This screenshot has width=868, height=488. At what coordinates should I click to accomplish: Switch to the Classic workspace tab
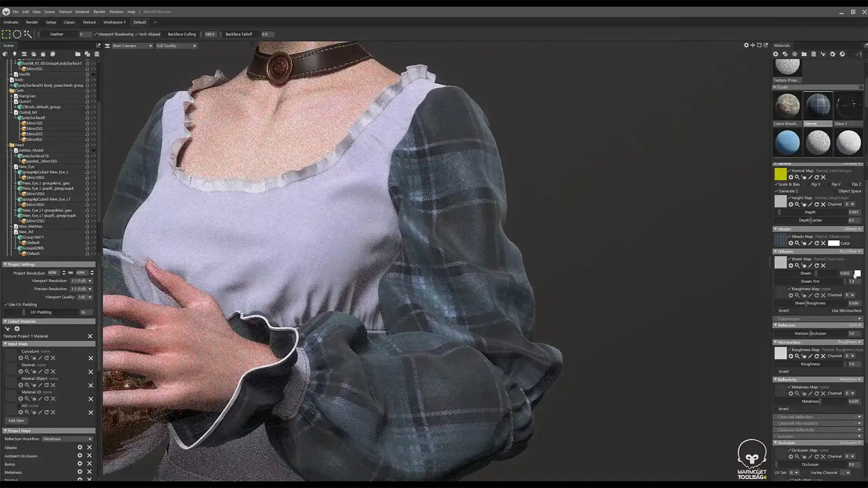point(69,22)
